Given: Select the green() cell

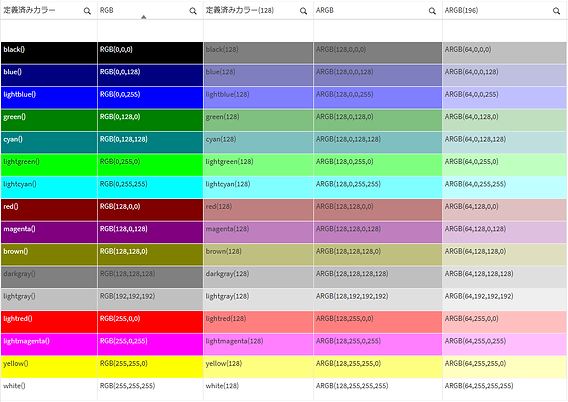Looking at the screenshot, I should 49,120.
